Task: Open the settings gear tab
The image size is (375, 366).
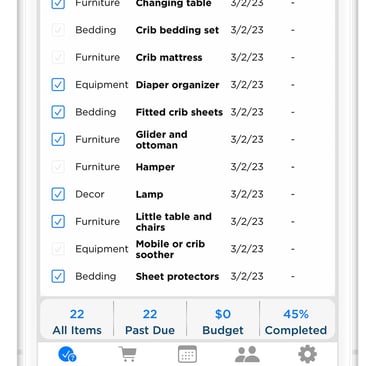Action: [307, 354]
